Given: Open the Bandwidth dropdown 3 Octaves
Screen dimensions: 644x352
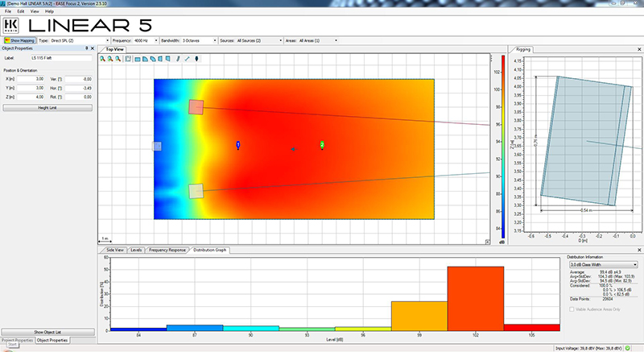Looking at the screenshot, I should [199, 40].
